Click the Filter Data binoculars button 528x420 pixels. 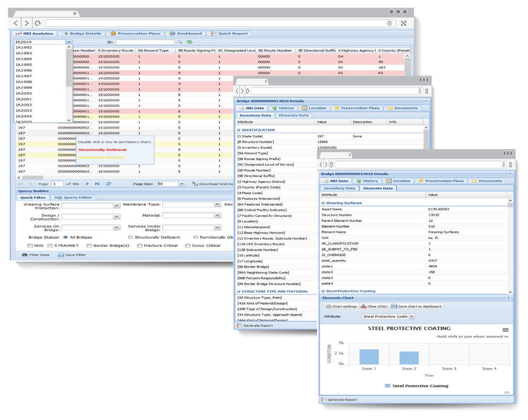36,255
